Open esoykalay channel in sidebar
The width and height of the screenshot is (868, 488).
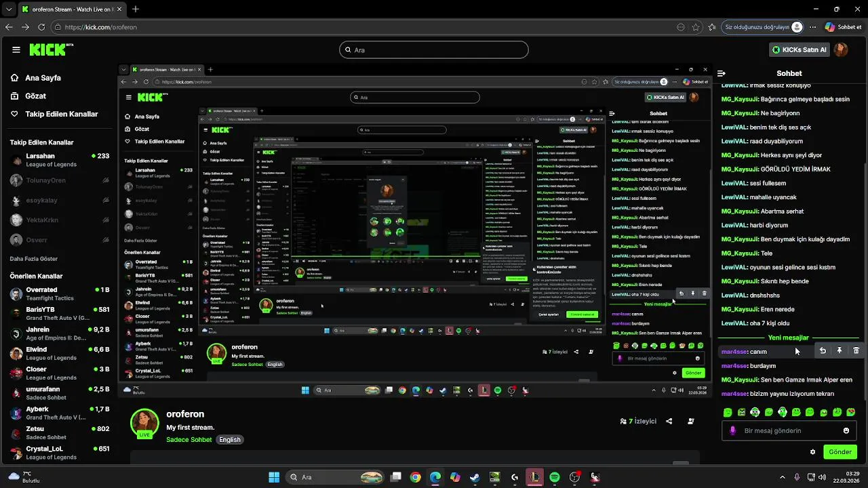pyautogui.click(x=60, y=201)
